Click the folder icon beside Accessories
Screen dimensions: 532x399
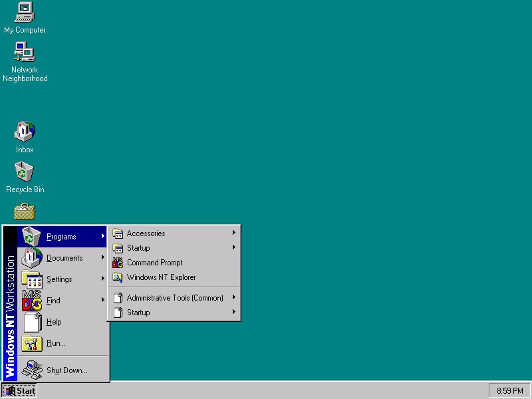coord(118,233)
